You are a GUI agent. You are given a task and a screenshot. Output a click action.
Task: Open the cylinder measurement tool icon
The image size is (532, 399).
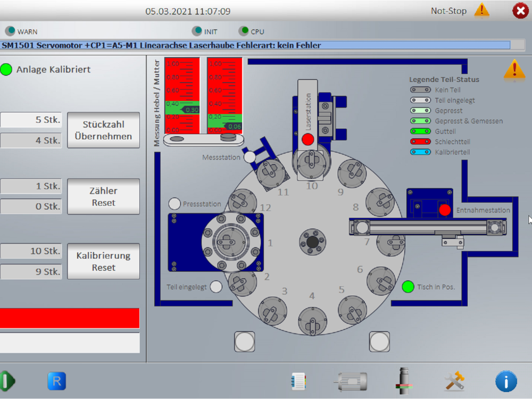(404, 381)
